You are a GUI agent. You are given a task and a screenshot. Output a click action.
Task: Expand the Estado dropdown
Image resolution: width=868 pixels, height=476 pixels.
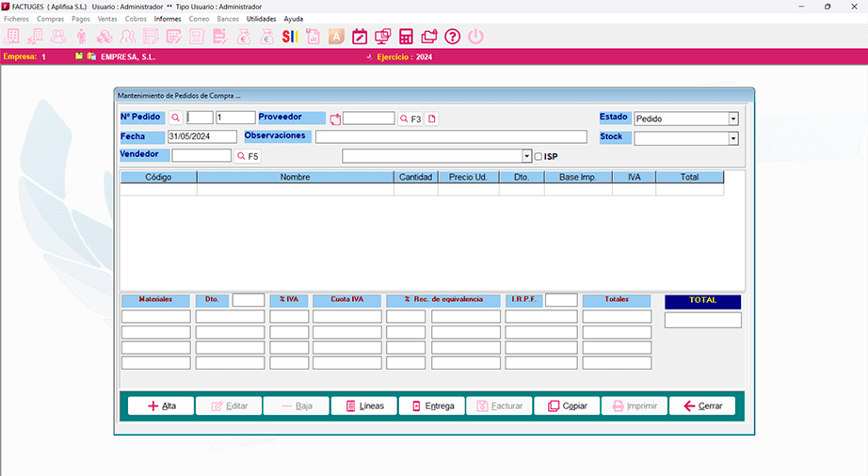coord(732,119)
